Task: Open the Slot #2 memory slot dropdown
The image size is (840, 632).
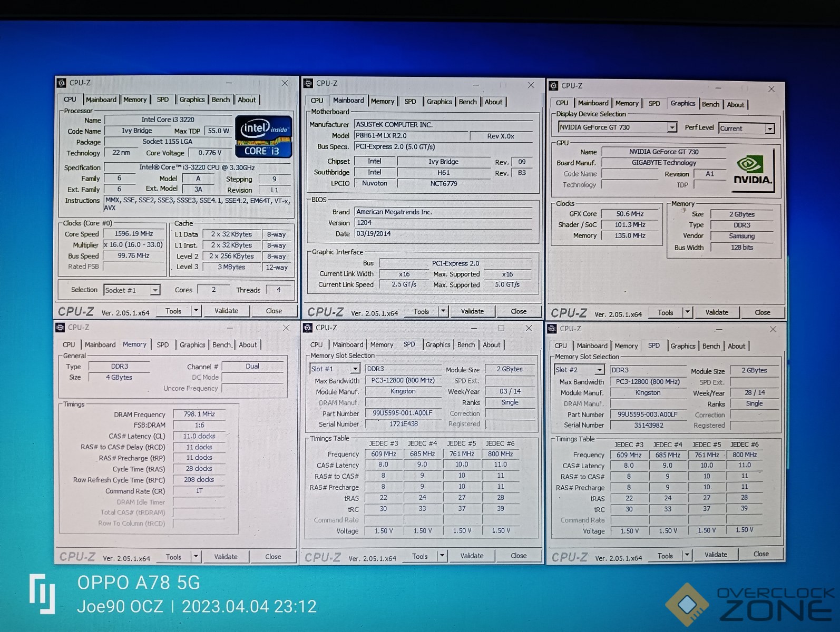Action: (600, 370)
